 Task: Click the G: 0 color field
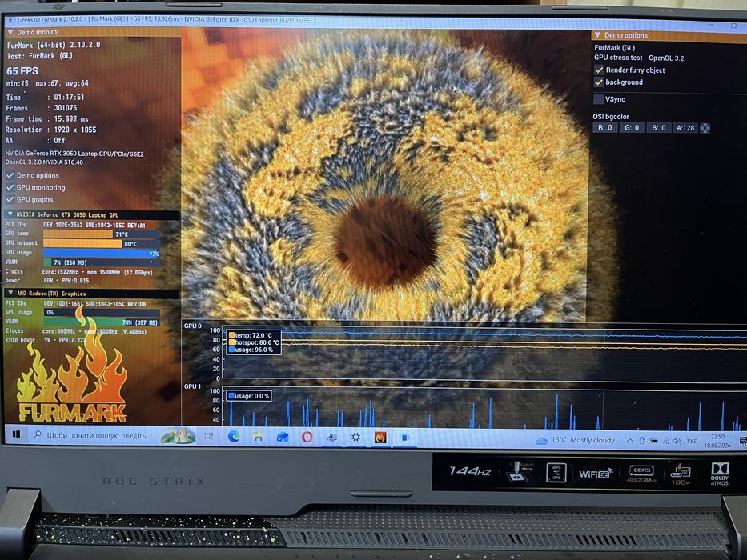pyautogui.click(x=632, y=128)
